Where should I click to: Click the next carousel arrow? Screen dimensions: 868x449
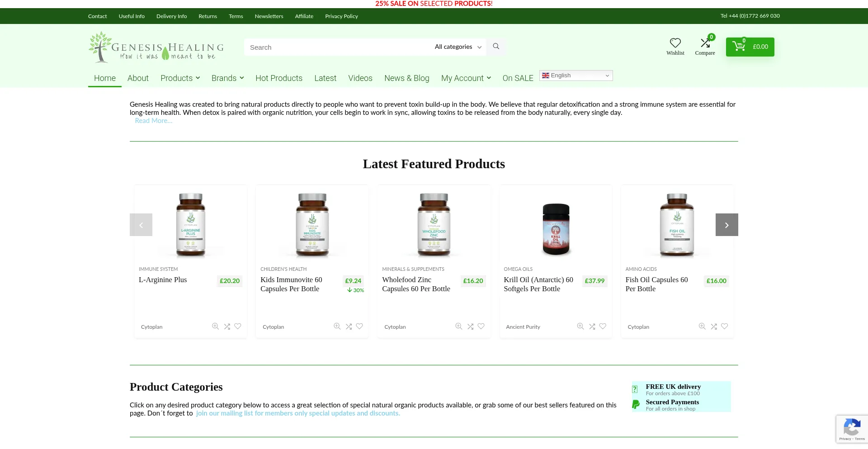[x=727, y=225]
